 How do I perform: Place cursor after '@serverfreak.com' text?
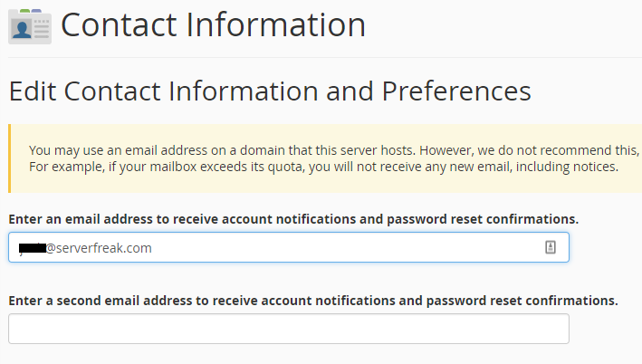(152, 248)
